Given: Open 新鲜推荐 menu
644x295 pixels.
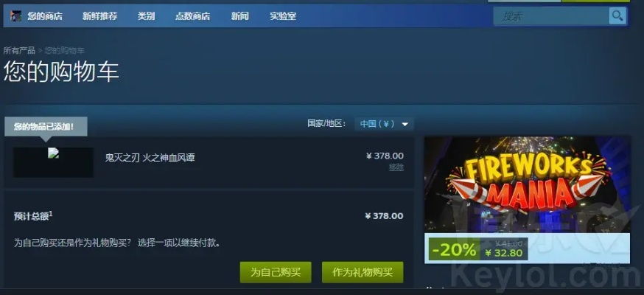Looking at the screenshot, I should click(99, 16).
